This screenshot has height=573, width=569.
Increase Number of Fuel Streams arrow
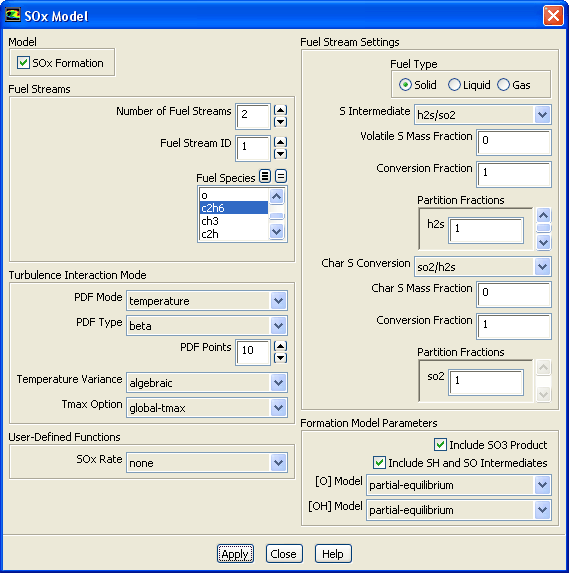[x=280, y=110]
